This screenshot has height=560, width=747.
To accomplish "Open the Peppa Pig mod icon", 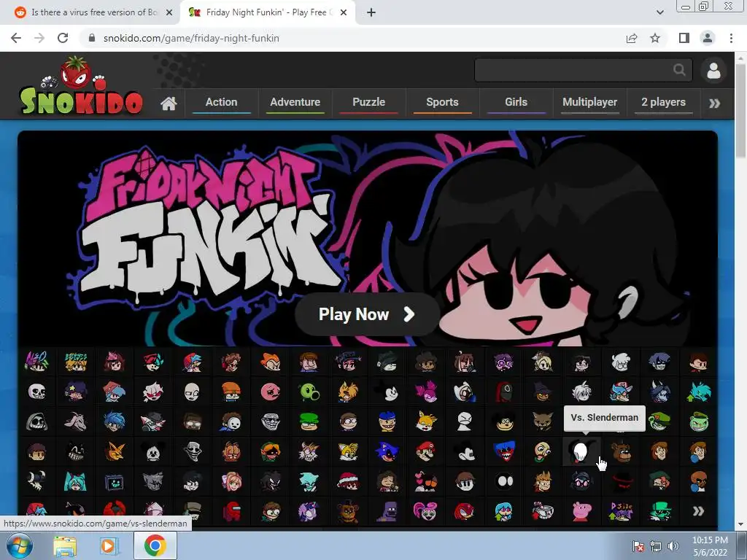I will pos(581,511).
